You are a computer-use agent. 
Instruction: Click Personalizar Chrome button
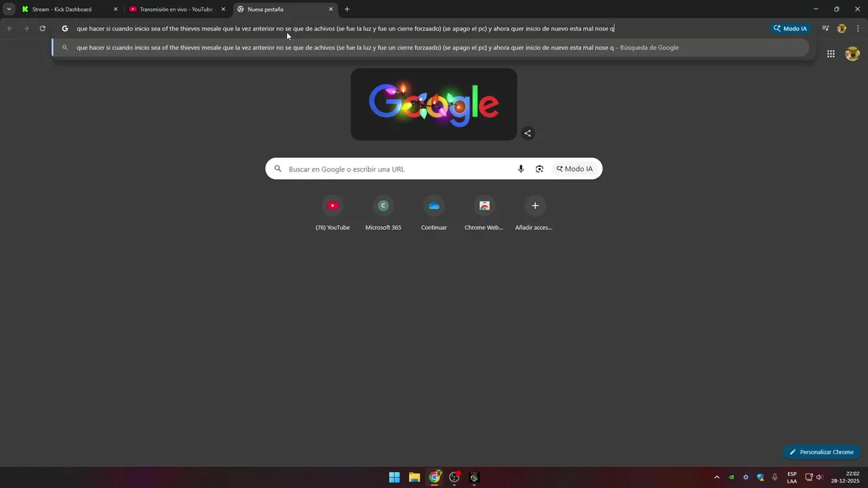821,452
